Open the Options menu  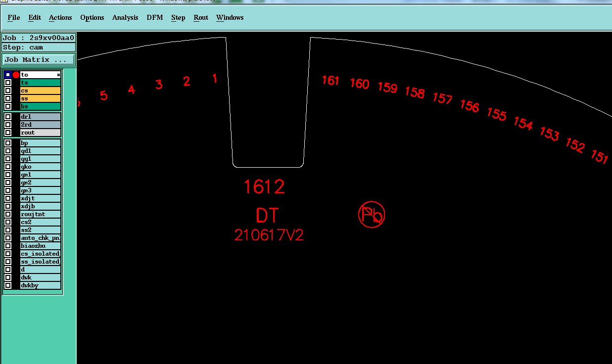[x=92, y=17]
